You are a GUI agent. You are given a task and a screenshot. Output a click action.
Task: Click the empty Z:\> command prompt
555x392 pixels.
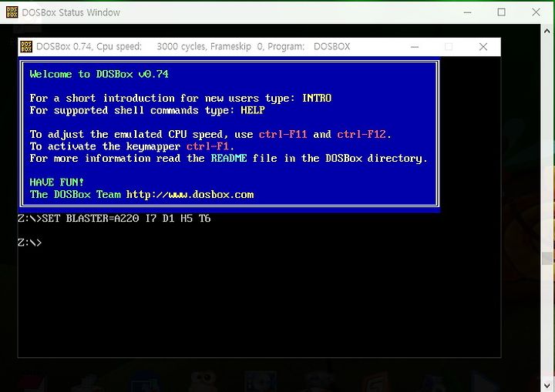click(x=30, y=243)
